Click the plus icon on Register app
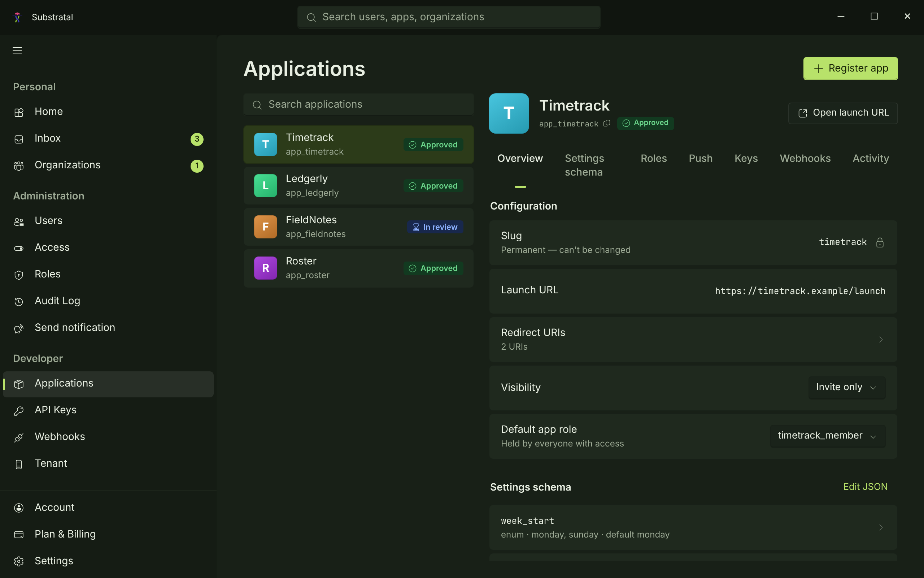This screenshot has height=578, width=924. [818, 69]
